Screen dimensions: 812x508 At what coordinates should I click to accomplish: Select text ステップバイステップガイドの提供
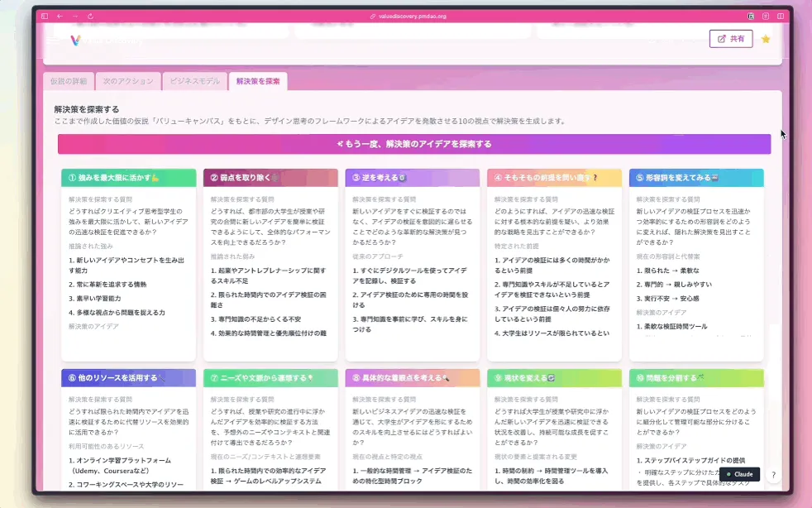(x=695, y=460)
